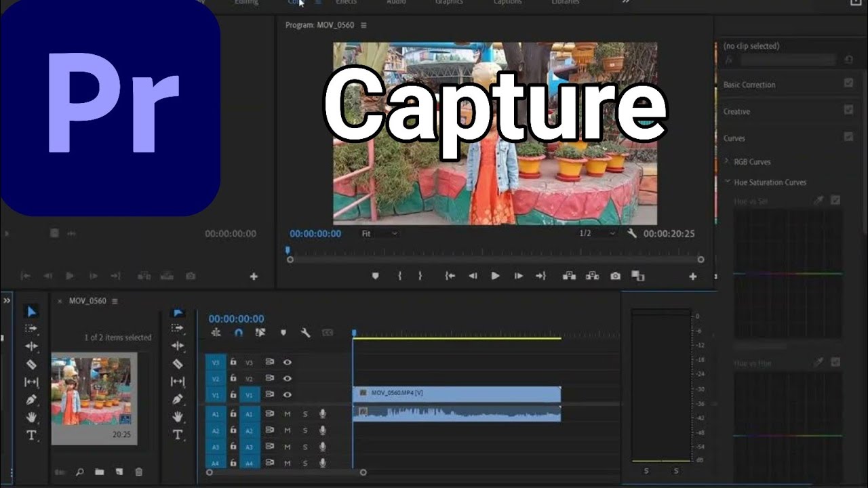
Task: Export frame with the camera icon
Action: coord(615,276)
